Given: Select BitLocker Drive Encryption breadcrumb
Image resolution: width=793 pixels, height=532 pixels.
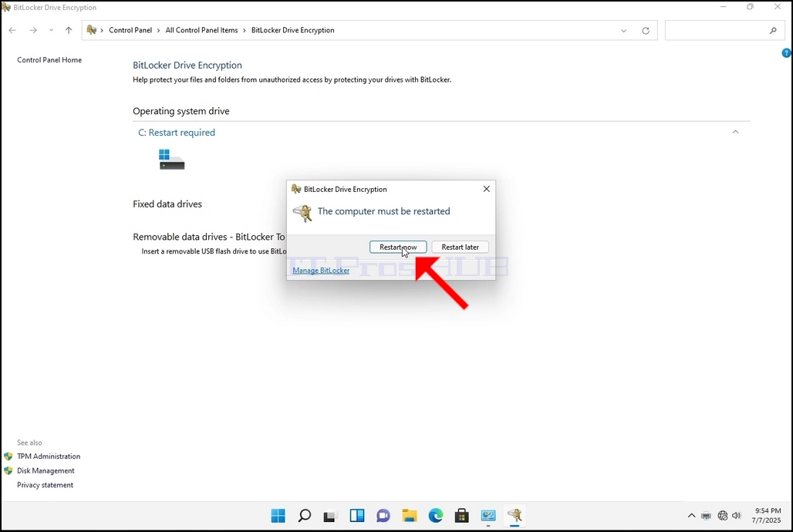Looking at the screenshot, I should click(293, 30).
